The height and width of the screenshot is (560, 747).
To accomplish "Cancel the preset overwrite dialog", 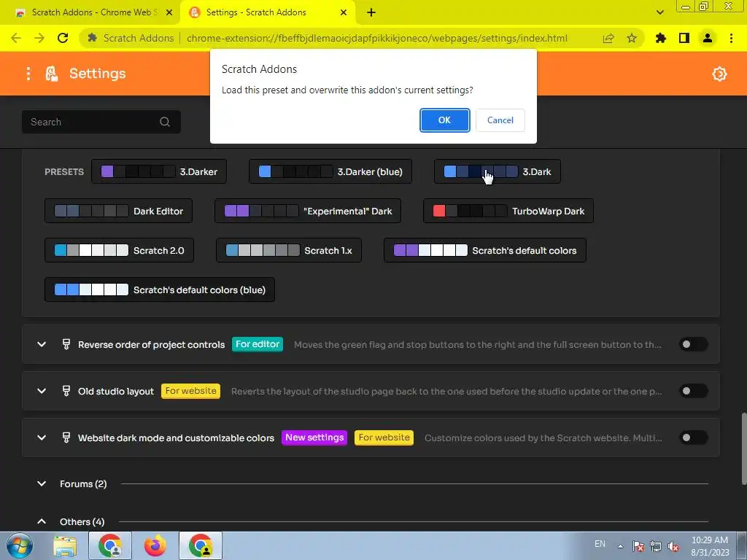I will click(x=500, y=120).
